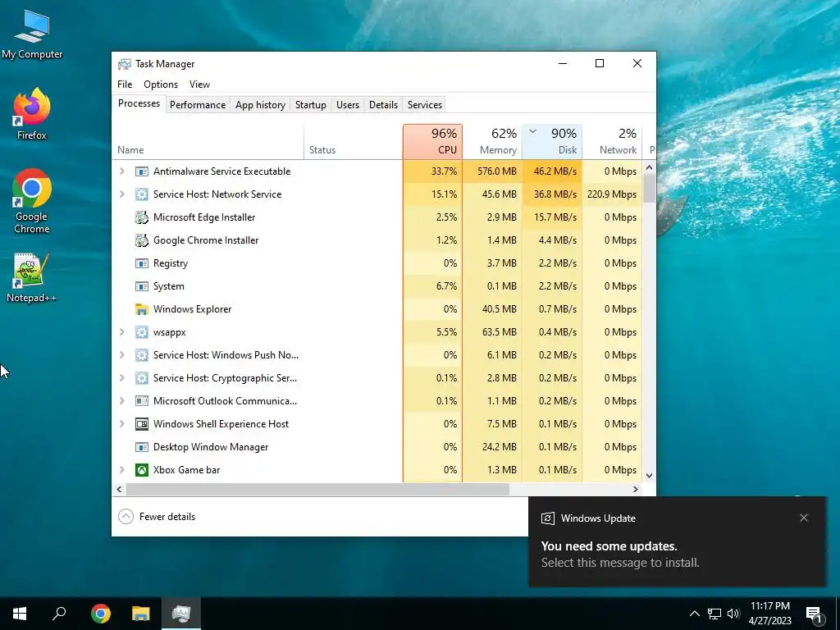Click the wsappx gear icon
This screenshot has height=630, width=840.
coord(141,332)
